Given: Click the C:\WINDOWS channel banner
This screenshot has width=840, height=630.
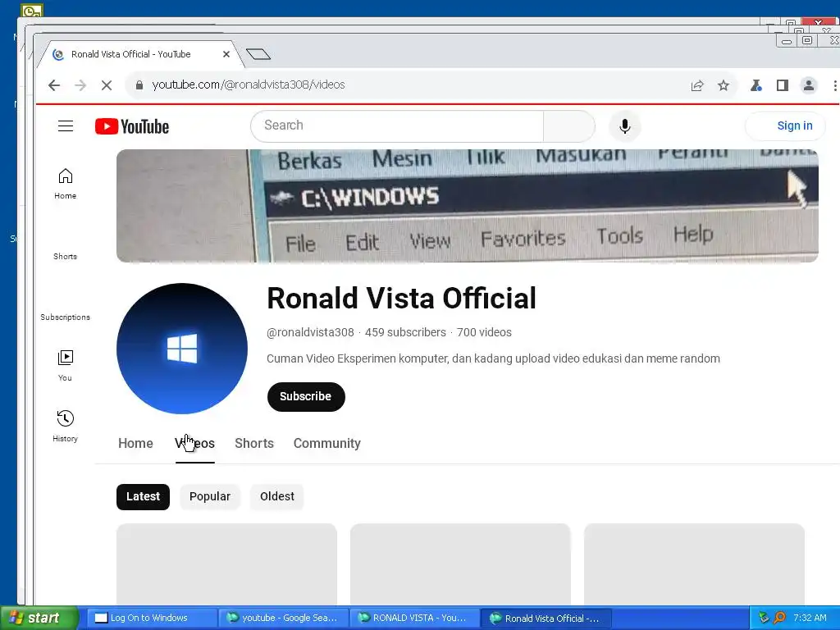Looking at the screenshot, I should point(467,206).
